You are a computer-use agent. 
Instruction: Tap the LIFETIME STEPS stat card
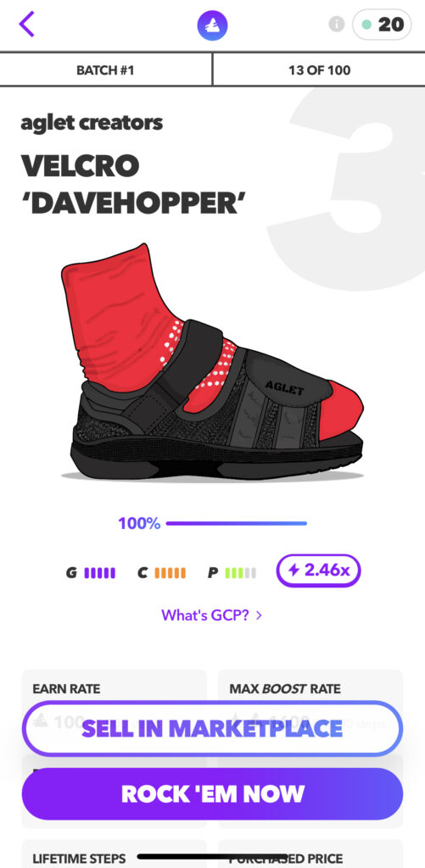[x=115, y=854]
